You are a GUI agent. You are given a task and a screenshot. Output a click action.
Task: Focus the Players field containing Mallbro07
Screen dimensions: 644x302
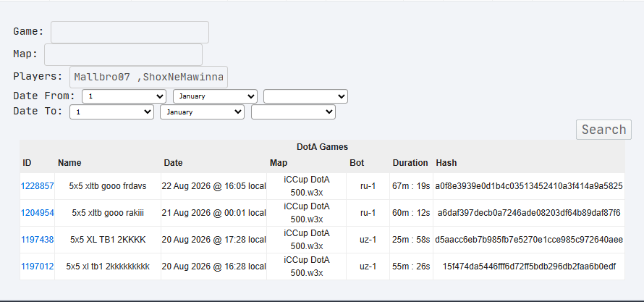(x=148, y=77)
